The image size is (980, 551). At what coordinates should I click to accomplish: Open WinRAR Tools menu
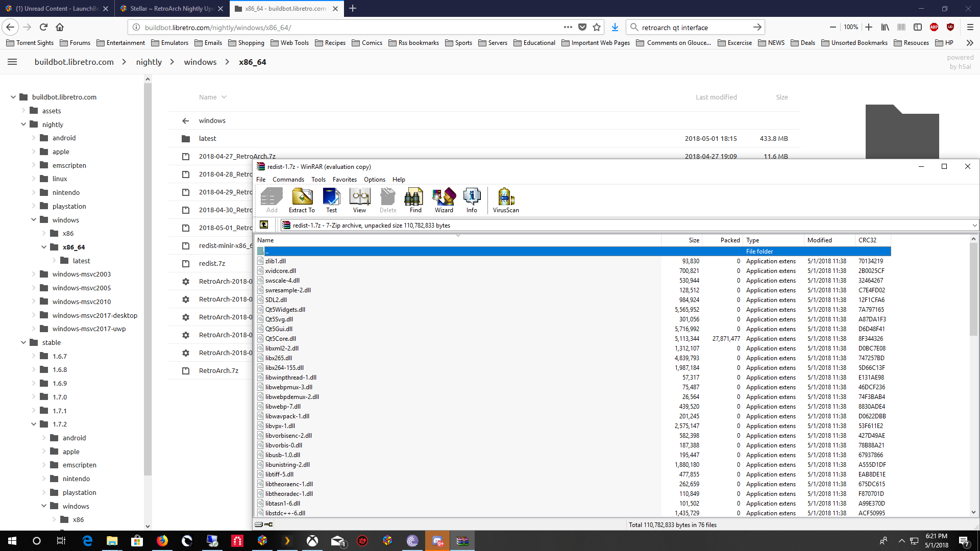pyautogui.click(x=318, y=180)
